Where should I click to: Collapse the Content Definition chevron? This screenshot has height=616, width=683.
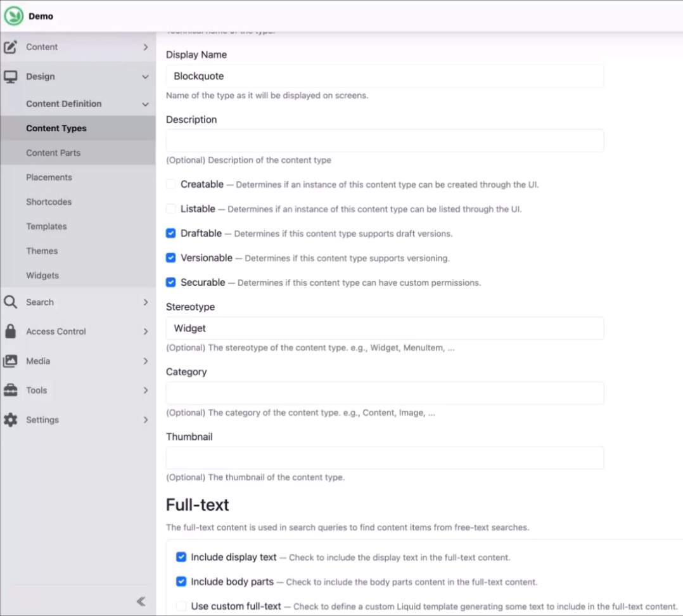tap(146, 104)
